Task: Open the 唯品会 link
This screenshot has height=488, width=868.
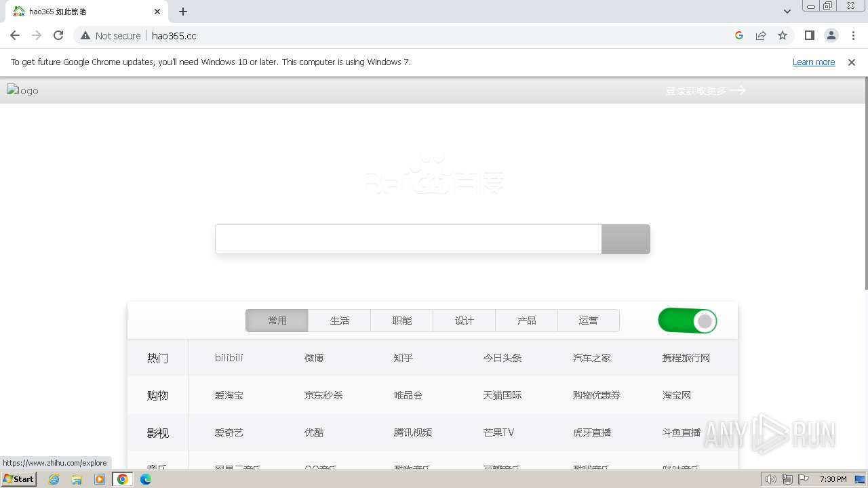Action: coord(408,395)
